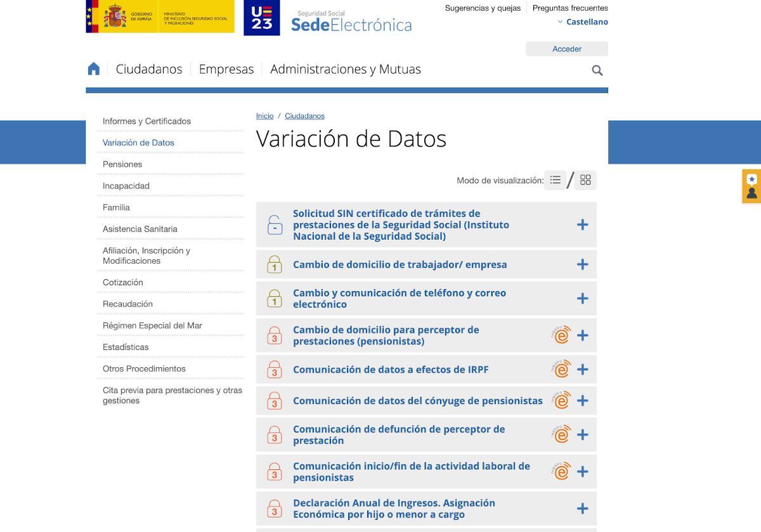Viewport: 761px width, 532px height.
Task: Click the level 1 padlock for Cambio de domicilio de trabajador
Action: (x=275, y=264)
